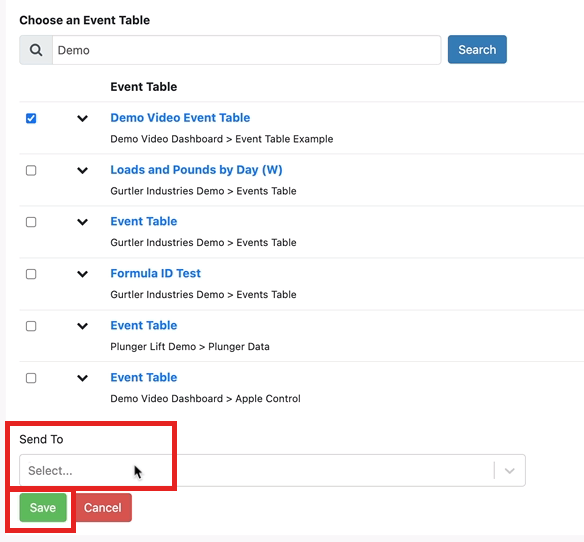
Task: Expand chevron beside Loads and Pounds by Day
Action: click(x=82, y=171)
